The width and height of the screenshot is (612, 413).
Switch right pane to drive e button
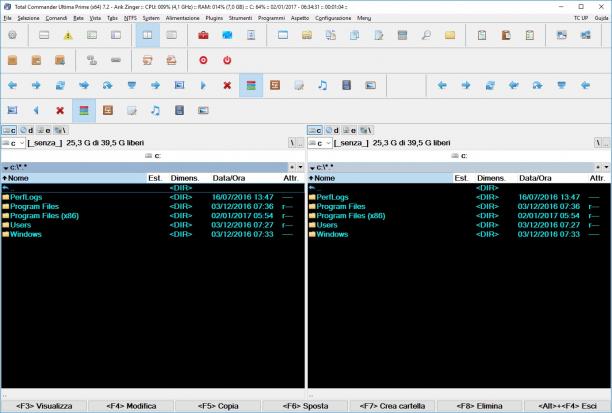tap(349, 130)
